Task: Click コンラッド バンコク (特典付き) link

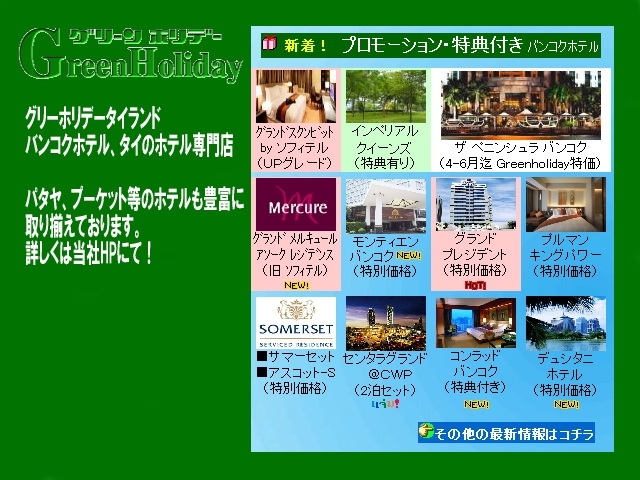Action: 475,371
